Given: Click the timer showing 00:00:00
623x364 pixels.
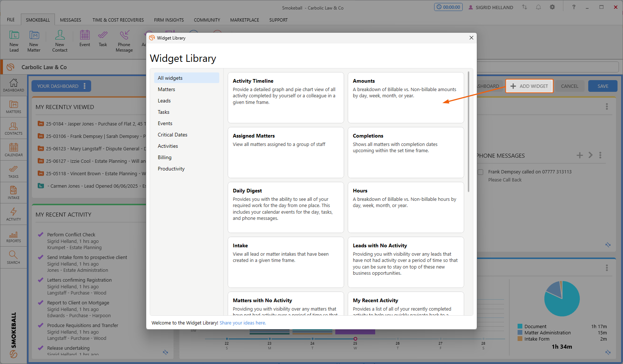Looking at the screenshot, I should [448, 7].
